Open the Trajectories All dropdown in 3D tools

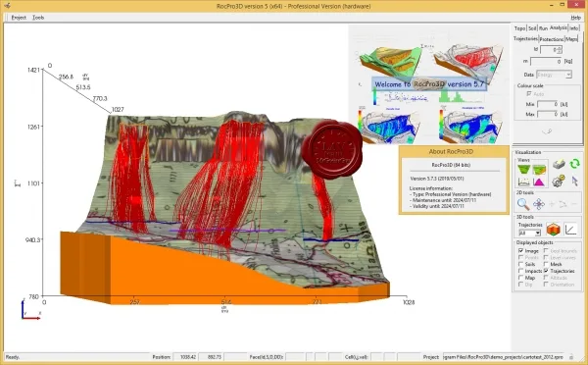pyautogui.click(x=529, y=233)
